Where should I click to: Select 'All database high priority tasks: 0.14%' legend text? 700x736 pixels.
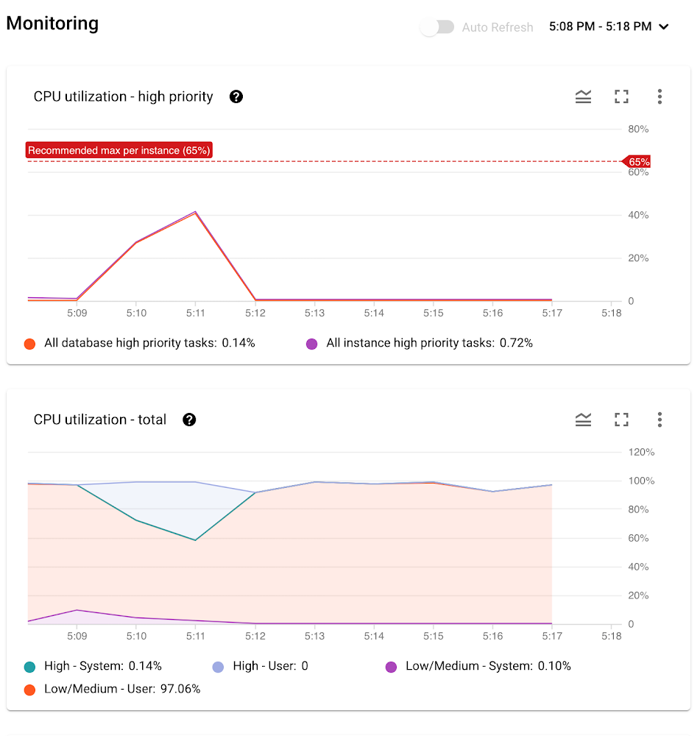click(x=149, y=343)
